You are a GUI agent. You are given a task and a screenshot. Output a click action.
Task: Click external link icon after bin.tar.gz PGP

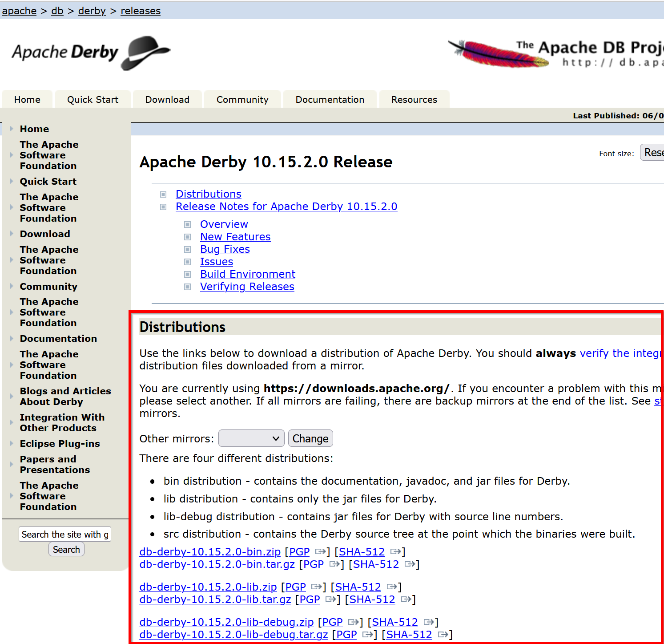[x=334, y=564]
